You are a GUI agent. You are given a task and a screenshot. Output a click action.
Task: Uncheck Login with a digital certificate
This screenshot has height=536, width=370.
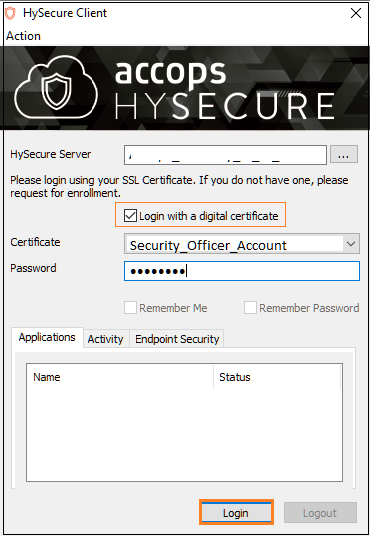pos(130,216)
